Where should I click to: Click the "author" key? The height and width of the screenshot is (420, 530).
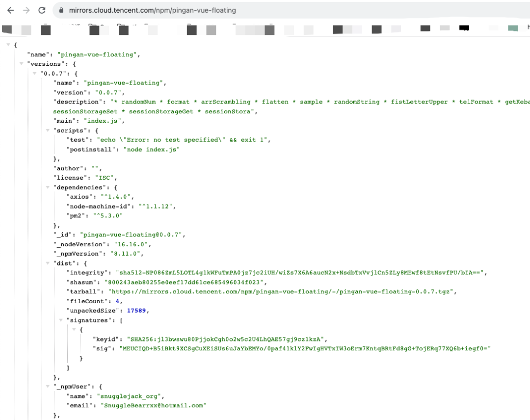pos(68,168)
